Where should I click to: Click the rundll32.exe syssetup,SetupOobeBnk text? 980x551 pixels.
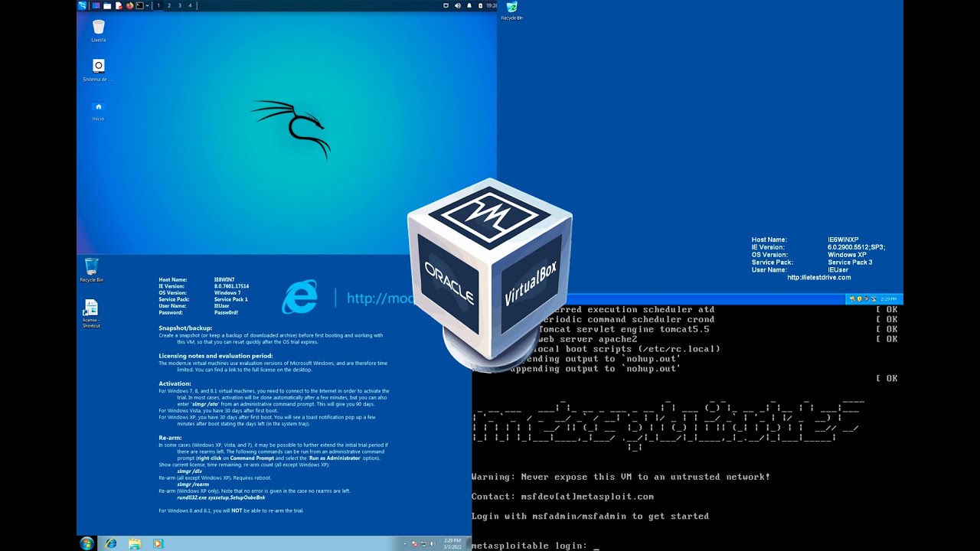[221, 497]
